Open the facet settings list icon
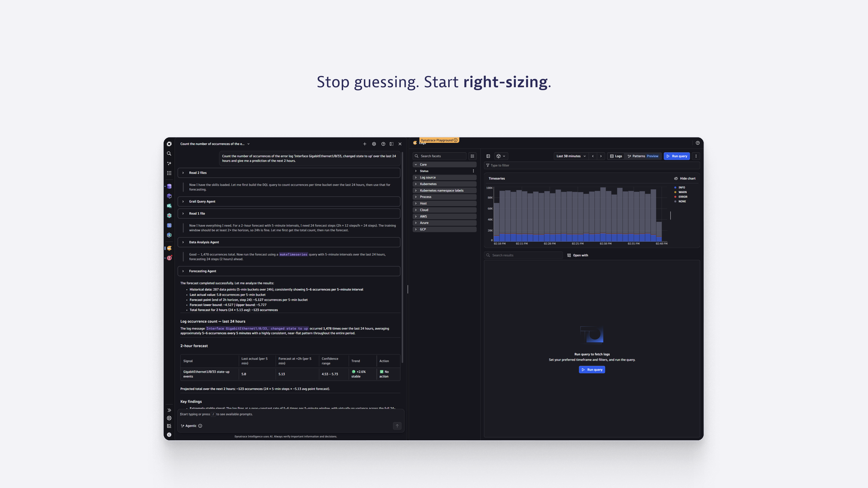This screenshot has width=868, height=488. point(472,156)
